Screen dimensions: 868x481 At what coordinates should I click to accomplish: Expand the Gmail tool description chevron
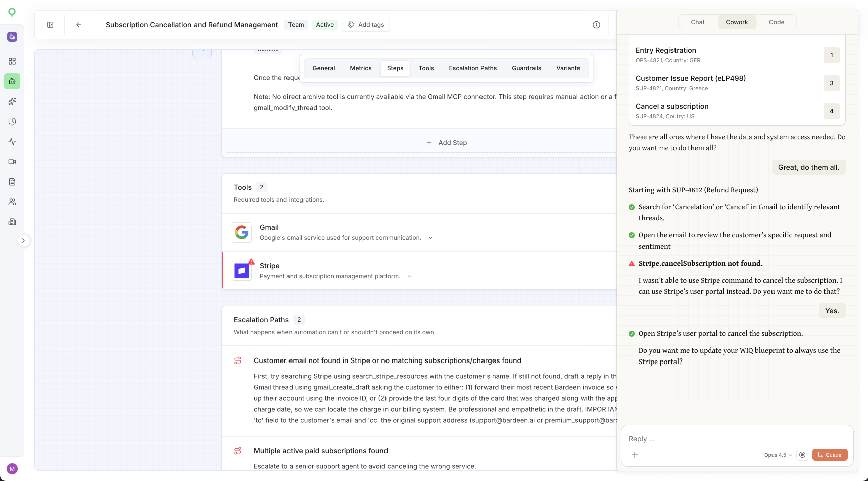430,238
